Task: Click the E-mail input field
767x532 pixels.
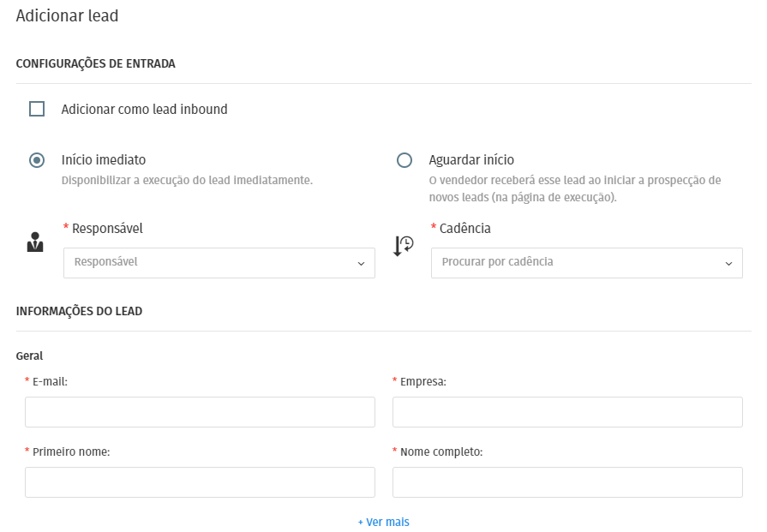Action: tap(200, 412)
